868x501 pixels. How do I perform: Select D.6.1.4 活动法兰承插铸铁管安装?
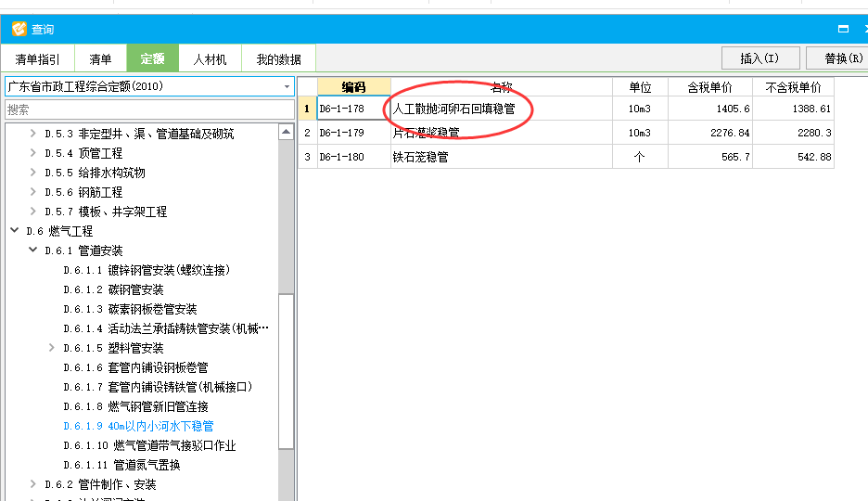[x=166, y=328]
